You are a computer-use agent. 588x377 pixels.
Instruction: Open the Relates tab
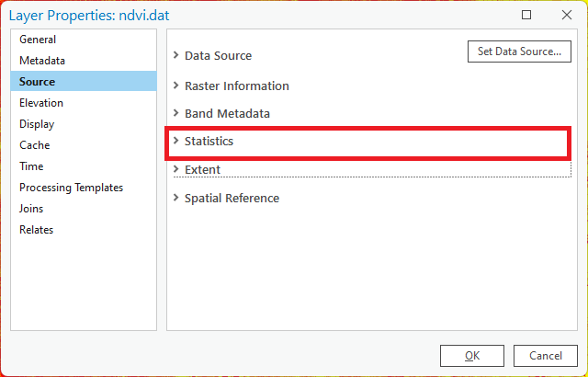(x=37, y=230)
